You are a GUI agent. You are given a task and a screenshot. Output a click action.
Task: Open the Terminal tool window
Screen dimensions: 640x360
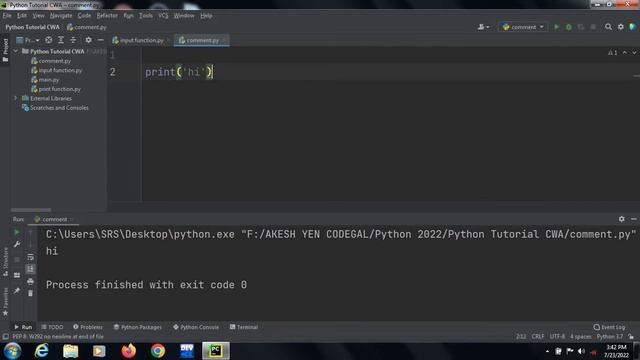pos(244,327)
